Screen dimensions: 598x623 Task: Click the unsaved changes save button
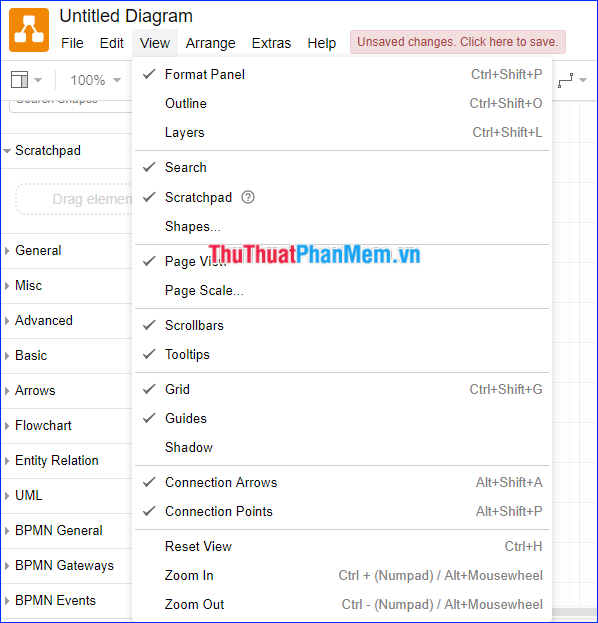coord(458,42)
